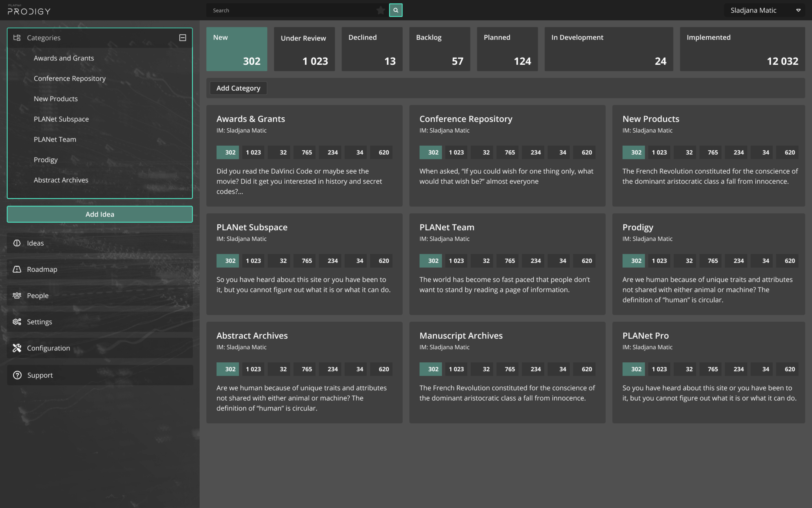This screenshot has height=508, width=812.
Task: Open Prodigy in Categories list
Action: click(x=46, y=160)
